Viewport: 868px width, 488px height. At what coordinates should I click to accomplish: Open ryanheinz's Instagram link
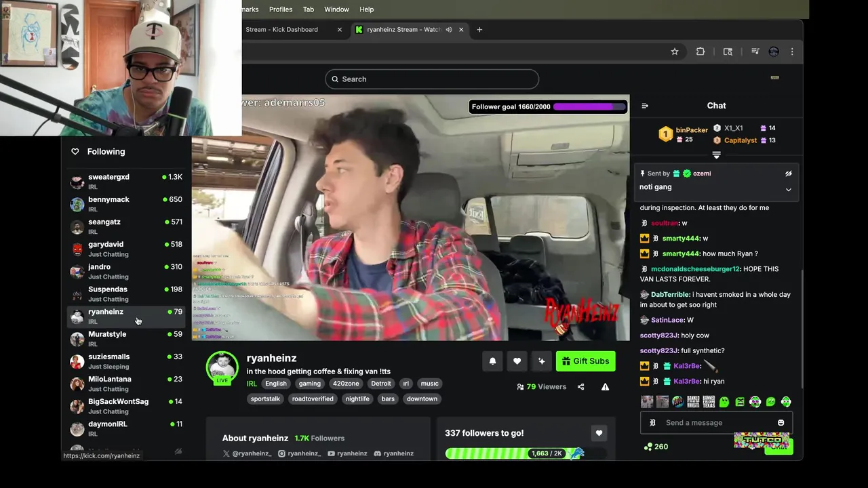pyautogui.click(x=299, y=453)
